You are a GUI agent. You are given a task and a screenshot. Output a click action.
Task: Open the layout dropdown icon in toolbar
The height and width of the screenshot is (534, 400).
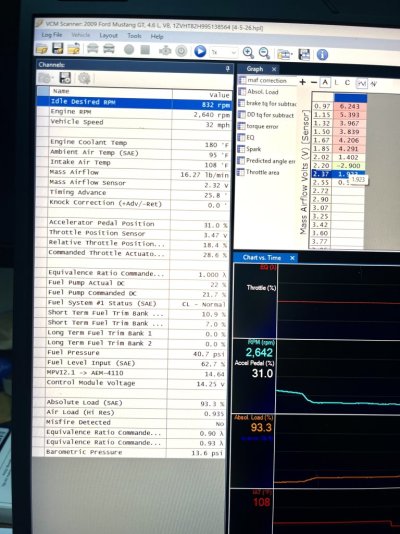284,54
